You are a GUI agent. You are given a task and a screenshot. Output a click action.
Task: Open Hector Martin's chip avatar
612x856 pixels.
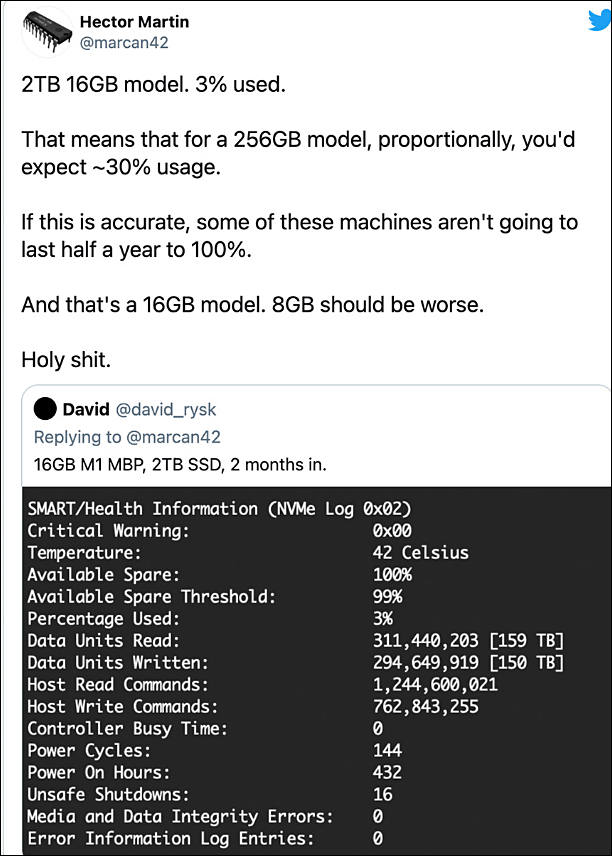(47, 32)
